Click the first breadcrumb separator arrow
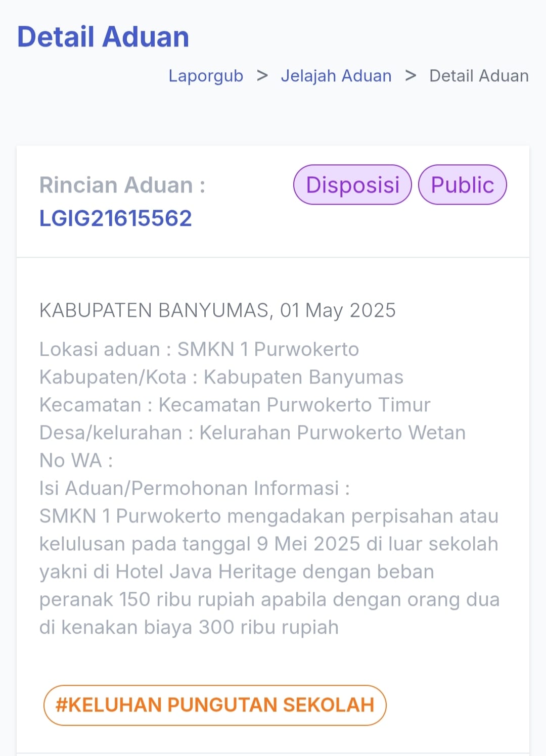 262,76
